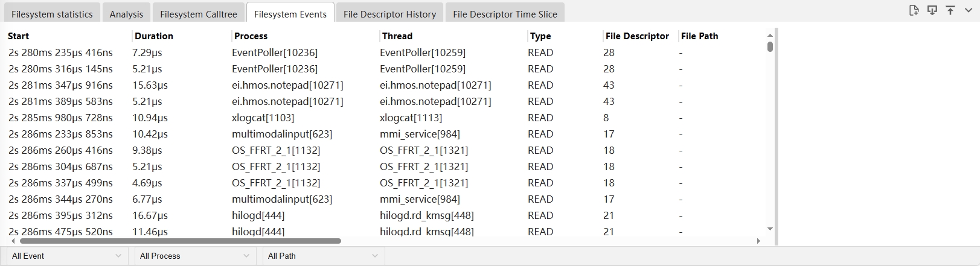The image size is (980, 266).
Task: Sort by the Type column header
Action: pyautogui.click(x=540, y=36)
